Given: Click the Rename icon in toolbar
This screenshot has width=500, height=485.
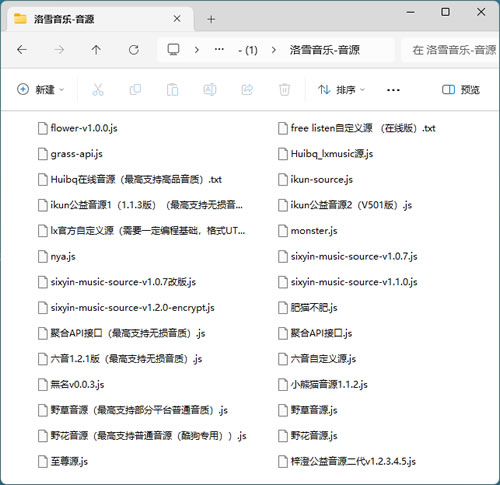Looking at the screenshot, I should (210, 90).
